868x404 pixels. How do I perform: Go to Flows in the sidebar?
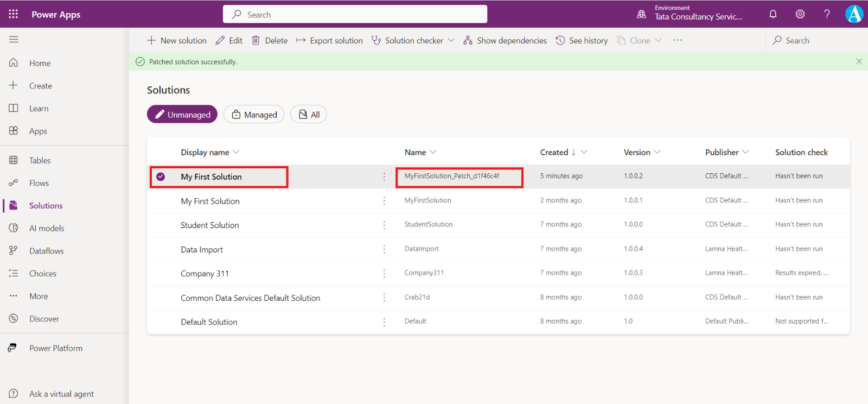(x=39, y=184)
